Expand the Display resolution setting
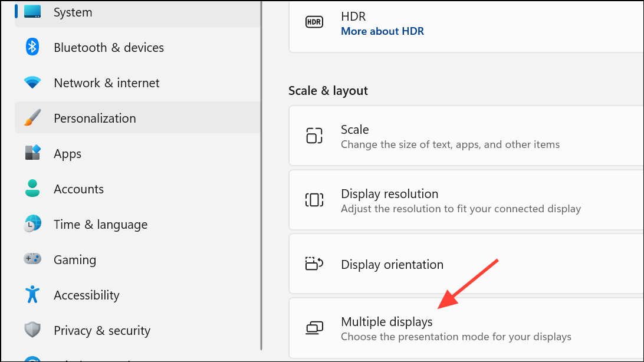The width and height of the screenshot is (644, 362). [x=466, y=200]
